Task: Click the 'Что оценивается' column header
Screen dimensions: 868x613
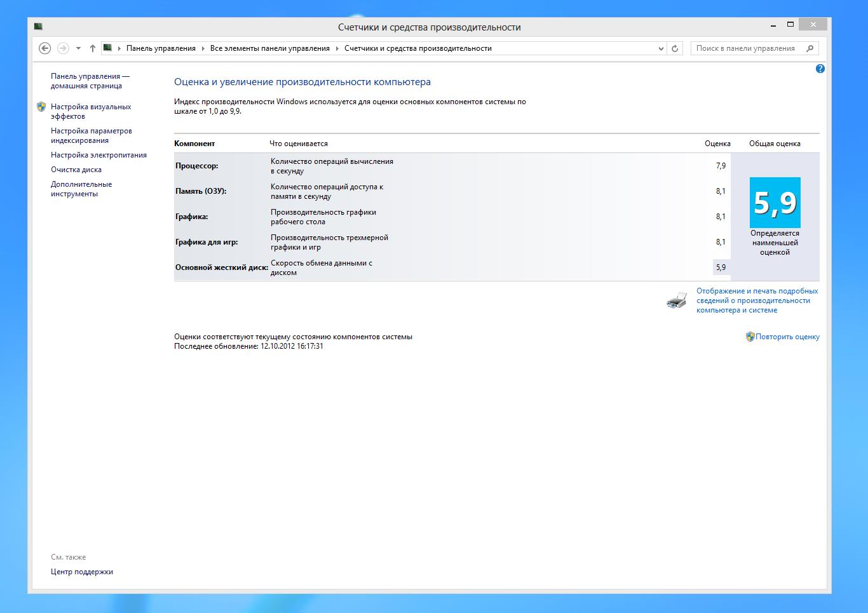Action: (x=299, y=144)
